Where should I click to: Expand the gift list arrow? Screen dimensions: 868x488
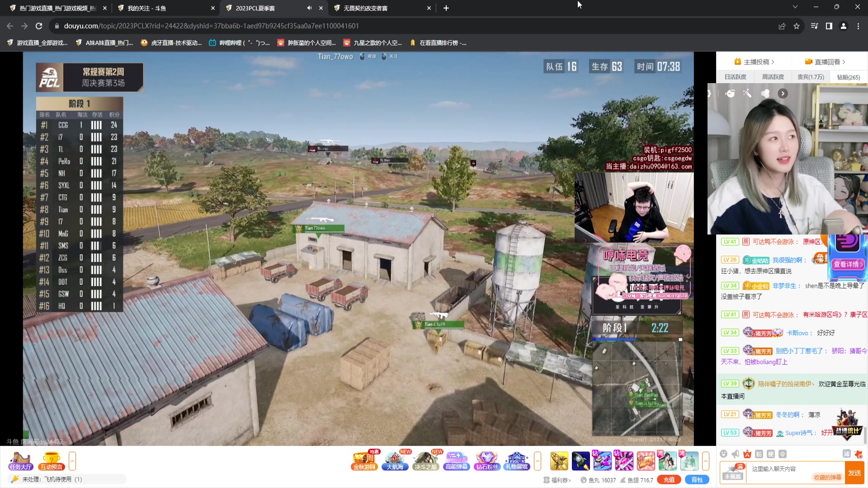click(705, 461)
